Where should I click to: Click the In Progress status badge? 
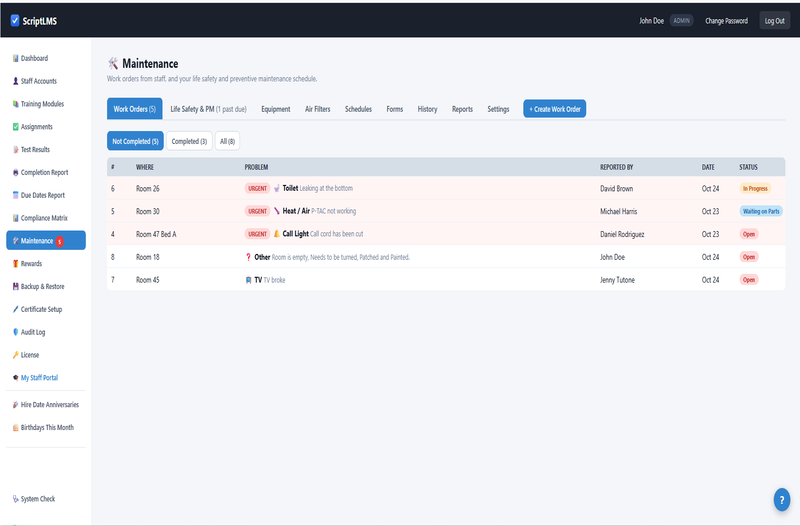point(755,188)
